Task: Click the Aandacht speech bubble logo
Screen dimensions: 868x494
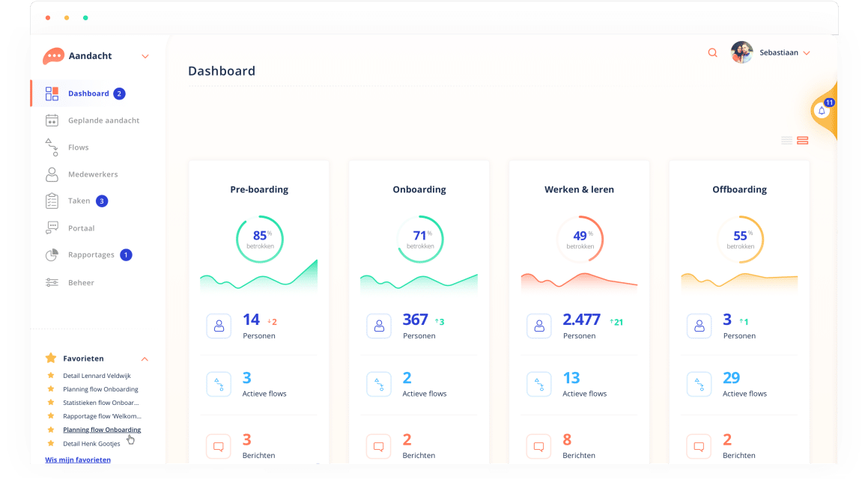Action: pyautogui.click(x=53, y=56)
